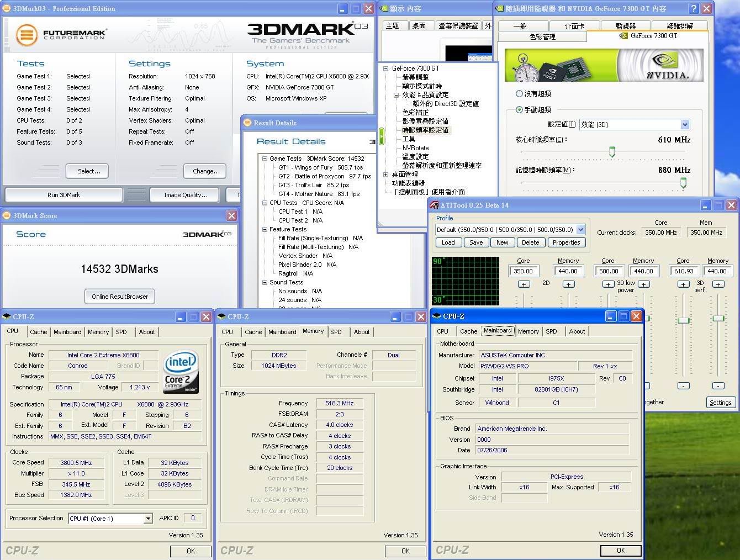Image resolution: width=740 pixels, height=560 pixels.
Task: Click the Run 3DMark button
Action: tap(64, 195)
